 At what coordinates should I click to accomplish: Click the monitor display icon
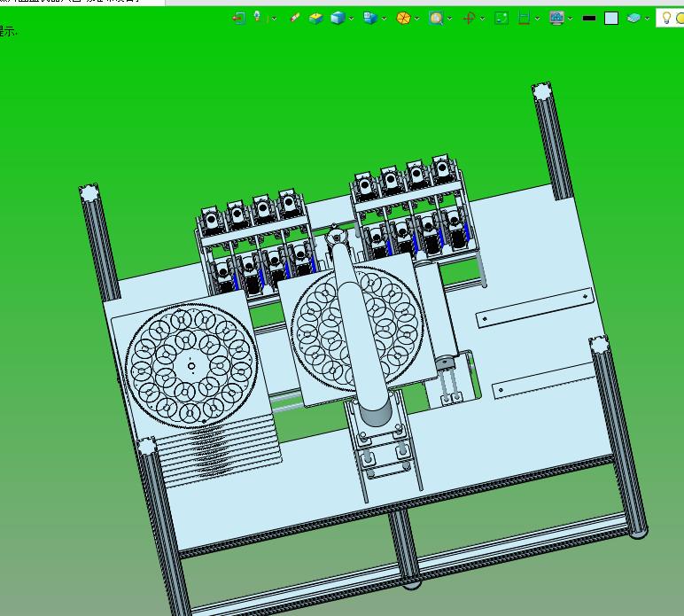[x=557, y=19]
